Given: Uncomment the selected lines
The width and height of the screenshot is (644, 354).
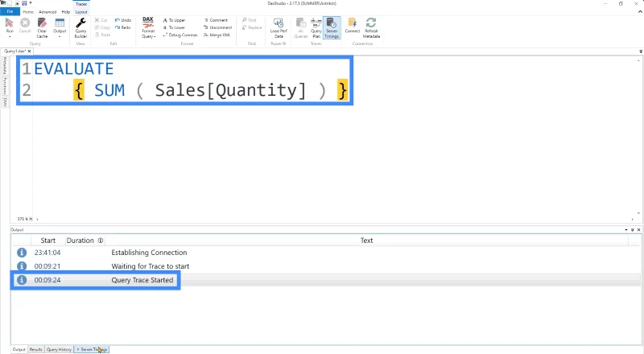Looking at the screenshot, I should [217, 27].
